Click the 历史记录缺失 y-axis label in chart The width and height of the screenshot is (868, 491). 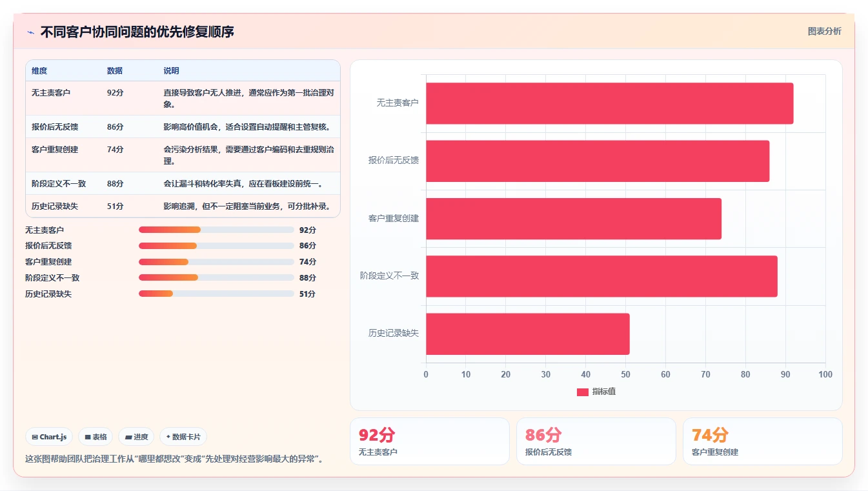point(394,334)
